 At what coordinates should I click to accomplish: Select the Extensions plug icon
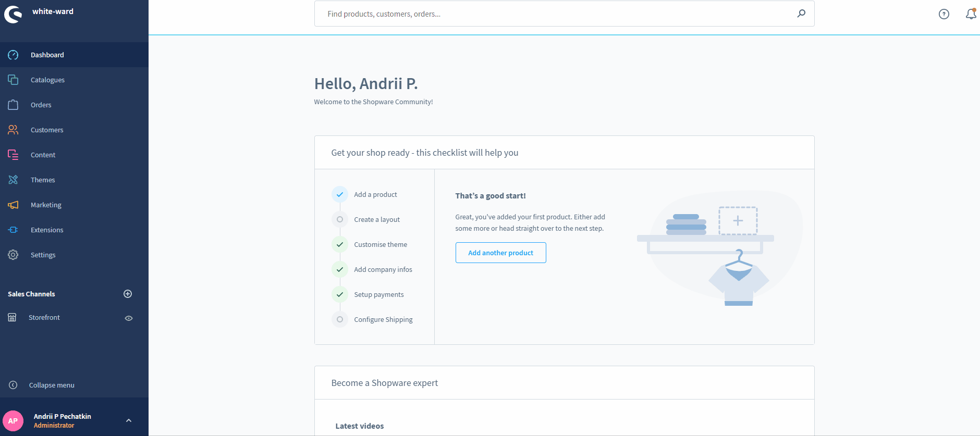(x=13, y=230)
